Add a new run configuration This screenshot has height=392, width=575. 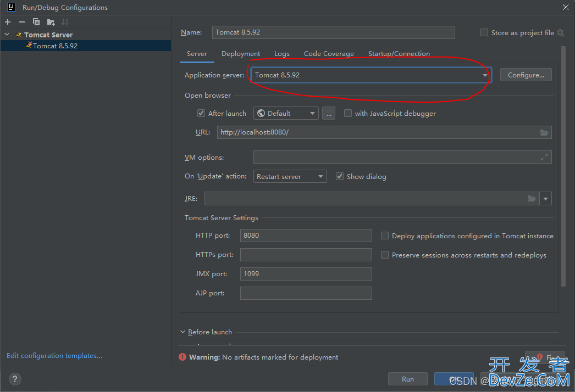point(8,22)
